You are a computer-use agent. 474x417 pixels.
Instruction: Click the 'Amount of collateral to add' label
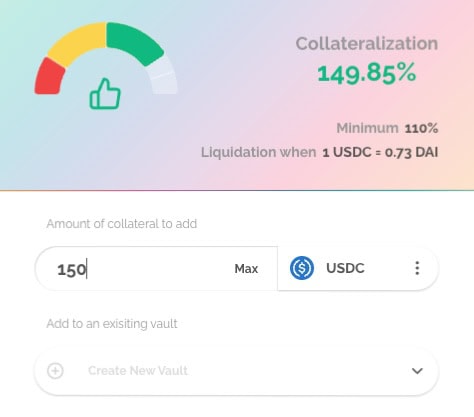tap(122, 224)
